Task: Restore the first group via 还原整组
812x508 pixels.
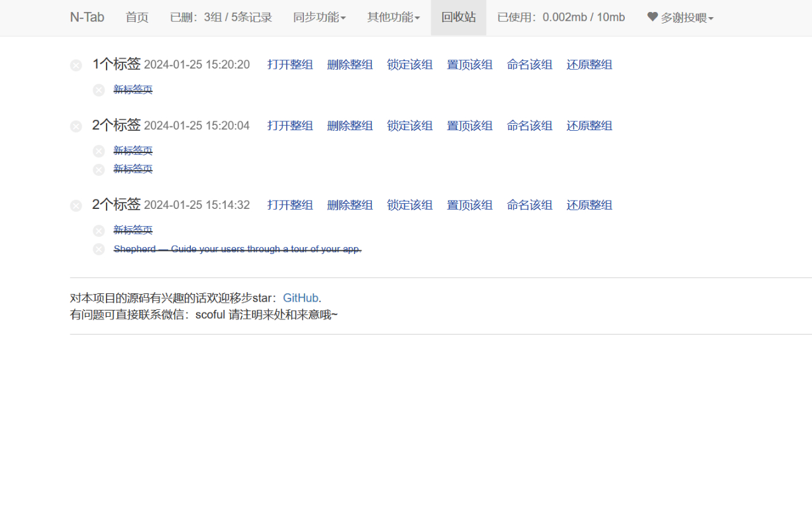Action: click(589, 64)
